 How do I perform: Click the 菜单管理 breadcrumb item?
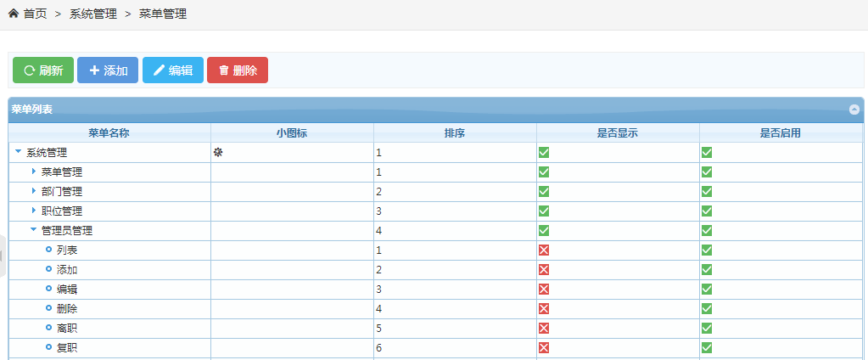[163, 14]
